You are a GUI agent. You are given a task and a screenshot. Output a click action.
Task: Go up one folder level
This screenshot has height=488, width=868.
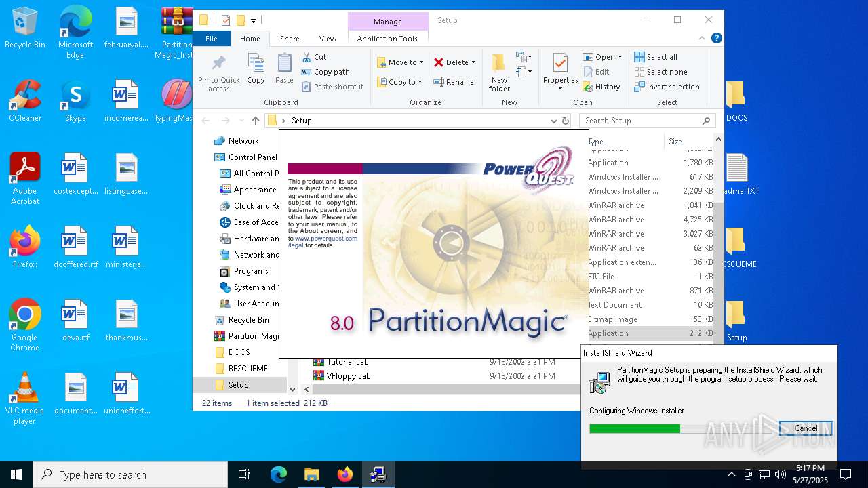click(255, 121)
